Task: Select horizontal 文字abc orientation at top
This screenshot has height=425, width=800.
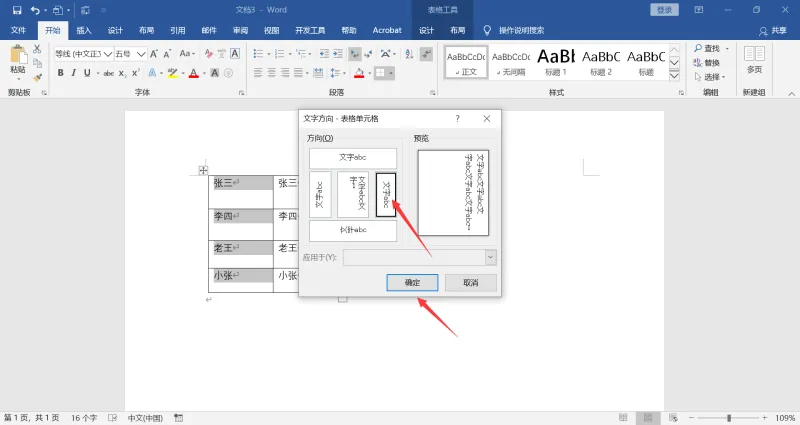Action: point(353,158)
